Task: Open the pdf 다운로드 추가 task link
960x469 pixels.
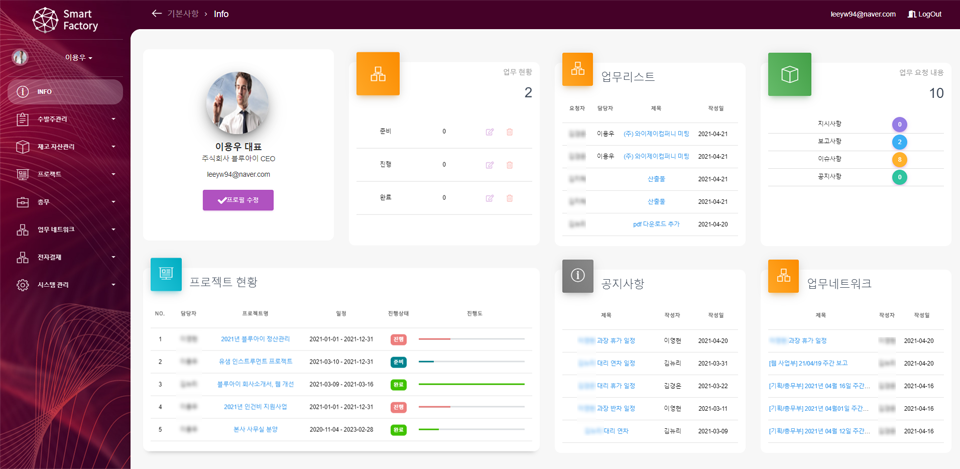Action: (656, 224)
